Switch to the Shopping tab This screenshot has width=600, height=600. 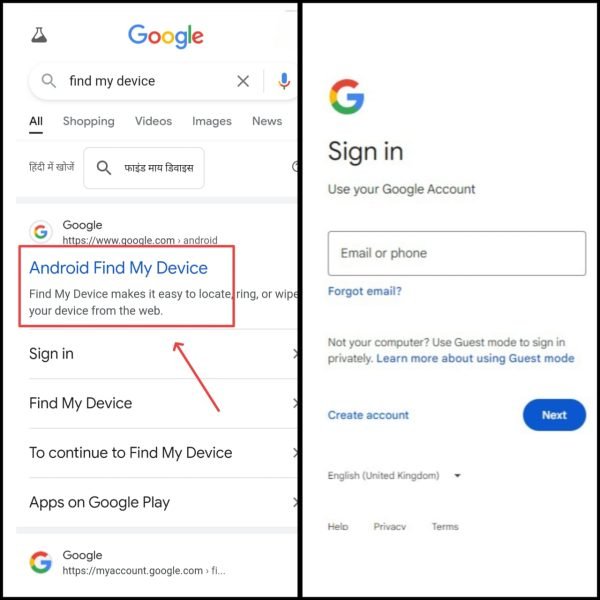[89, 121]
